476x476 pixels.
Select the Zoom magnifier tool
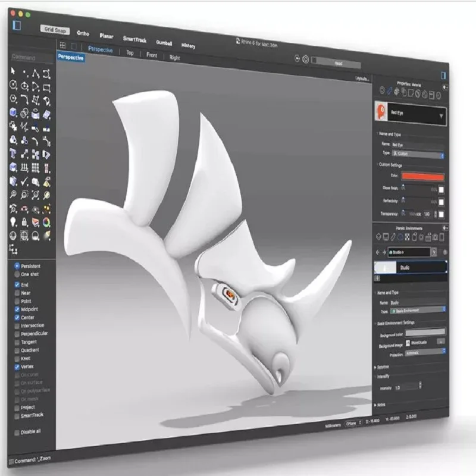(13, 194)
